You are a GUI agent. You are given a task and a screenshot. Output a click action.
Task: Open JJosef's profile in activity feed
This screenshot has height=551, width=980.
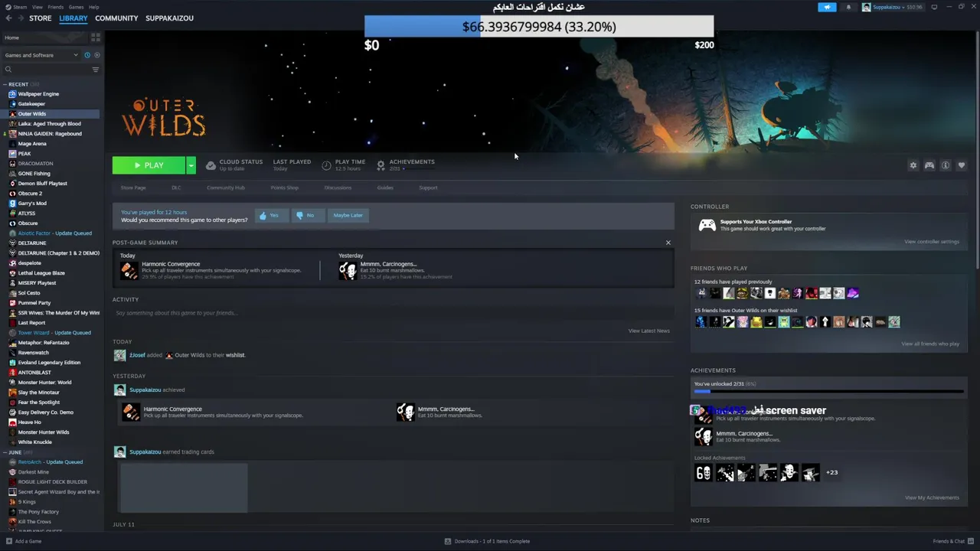coord(137,355)
